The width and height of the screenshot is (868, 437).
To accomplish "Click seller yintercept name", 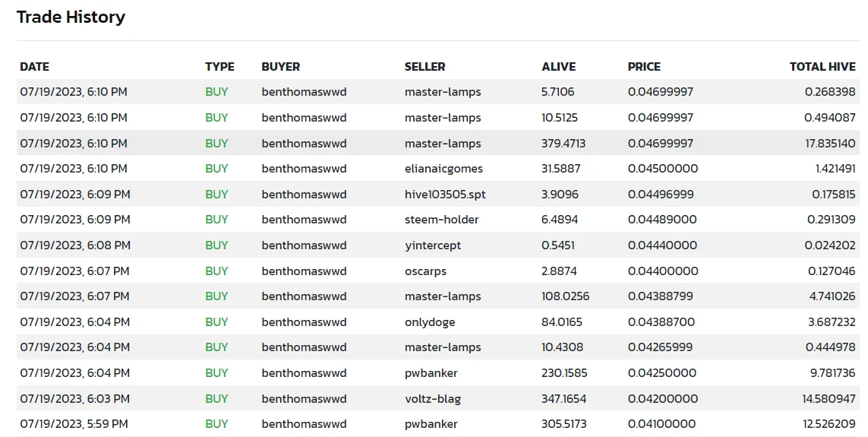I will 432,245.
